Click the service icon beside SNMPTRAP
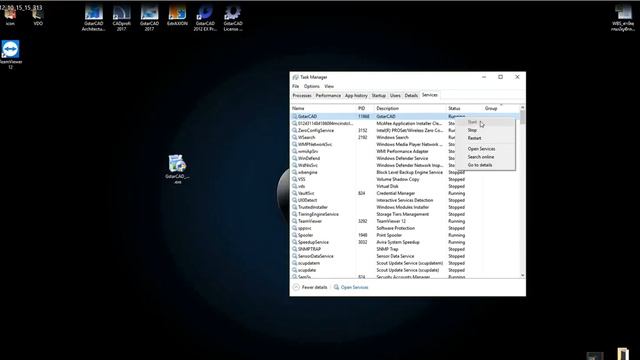 pos(294,249)
